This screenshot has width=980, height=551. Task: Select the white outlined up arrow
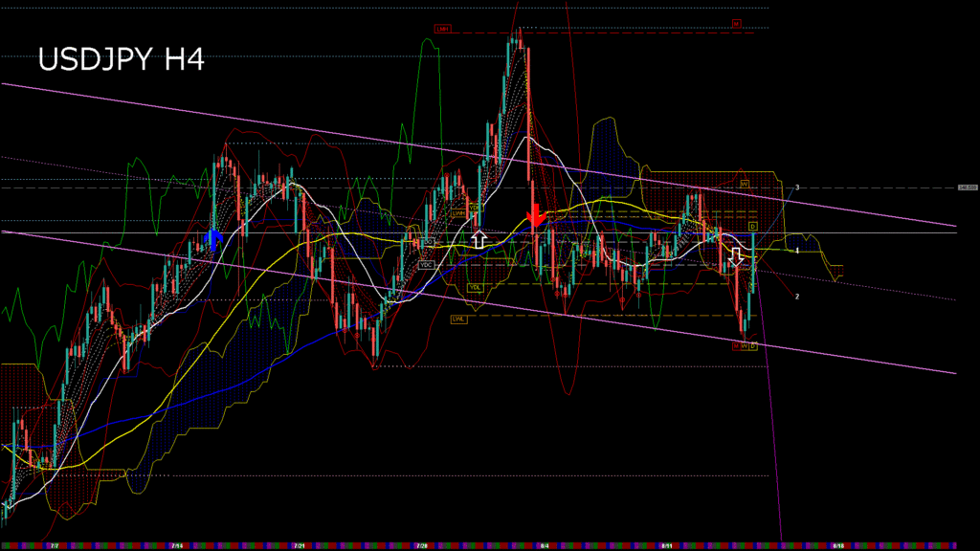479,239
